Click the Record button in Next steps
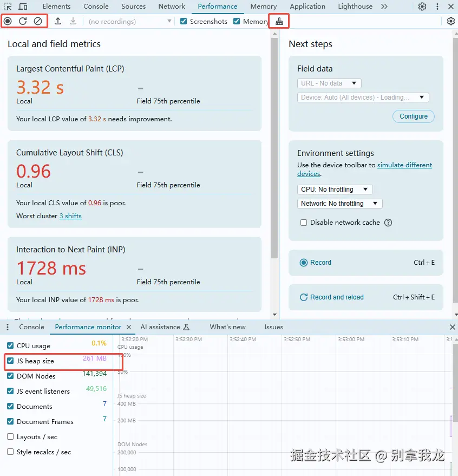The width and height of the screenshot is (458, 476). click(x=366, y=263)
